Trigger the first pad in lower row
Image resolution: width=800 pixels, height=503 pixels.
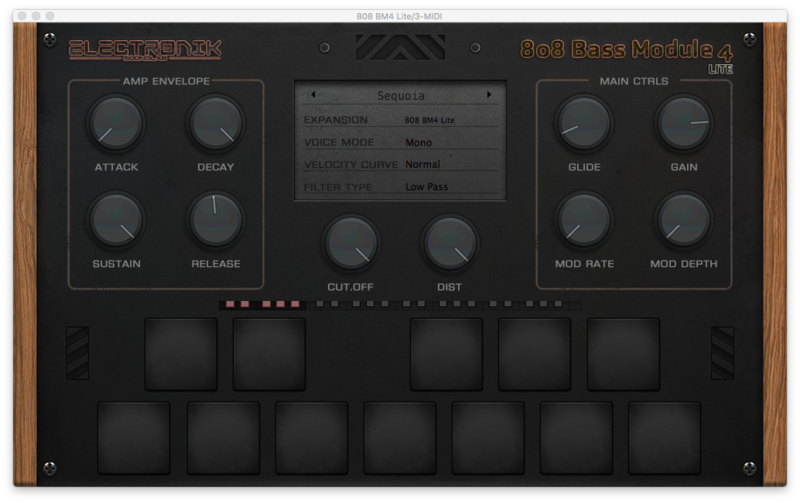pos(134,438)
